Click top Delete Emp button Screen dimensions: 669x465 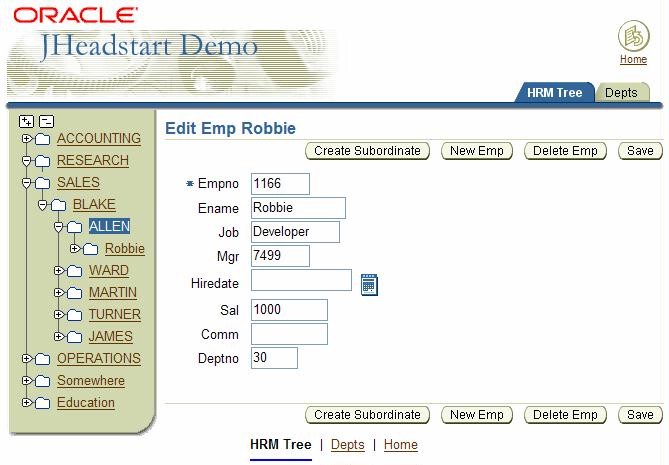pos(565,151)
